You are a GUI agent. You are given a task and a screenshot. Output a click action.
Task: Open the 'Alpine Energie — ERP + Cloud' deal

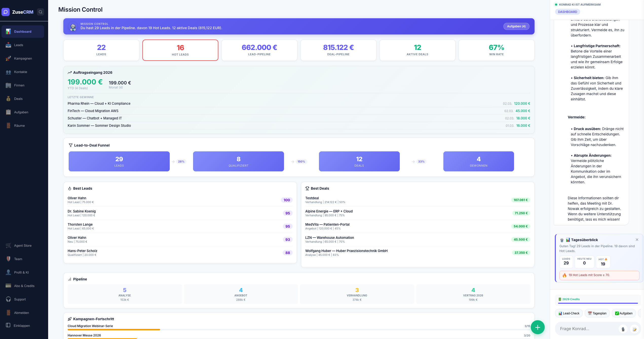click(418, 213)
